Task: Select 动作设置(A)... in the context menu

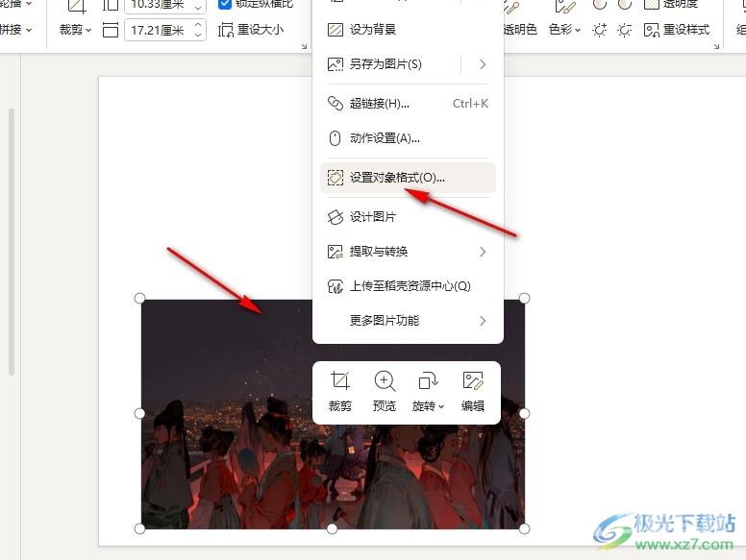Action: pyautogui.click(x=409, y=138)
